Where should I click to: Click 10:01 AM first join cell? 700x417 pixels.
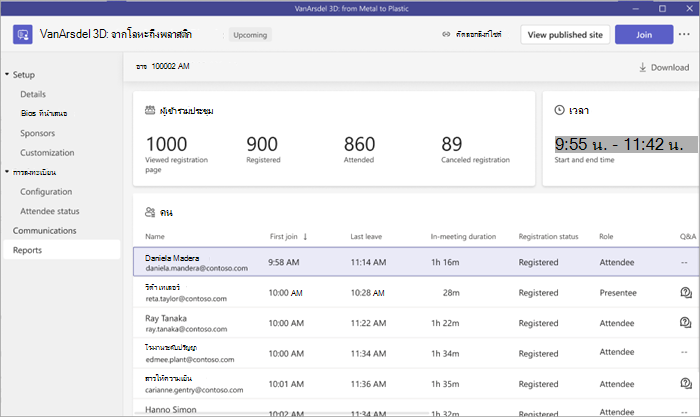[x=286, y=384]
